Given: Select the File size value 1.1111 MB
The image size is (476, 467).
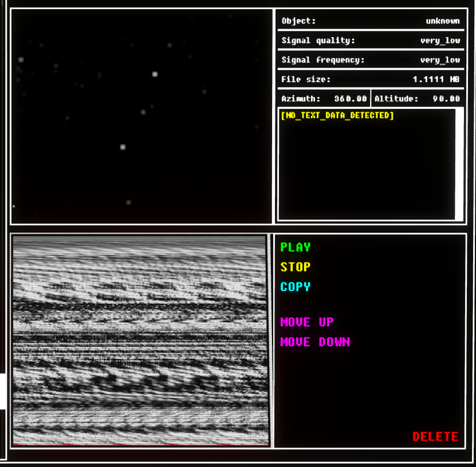Looking at the screenshot, I should (x=436, y=80).
